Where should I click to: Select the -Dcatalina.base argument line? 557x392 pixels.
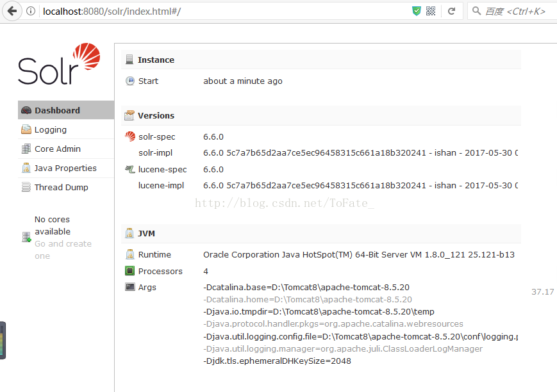pyautogui.click(x=306, y=287)
